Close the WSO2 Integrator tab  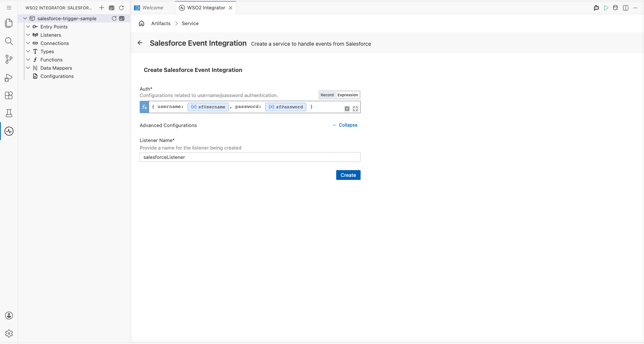231,7
